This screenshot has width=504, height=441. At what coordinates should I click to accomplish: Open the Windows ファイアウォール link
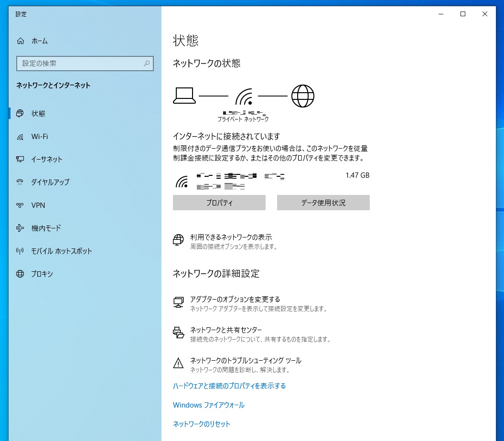[208, 405]
